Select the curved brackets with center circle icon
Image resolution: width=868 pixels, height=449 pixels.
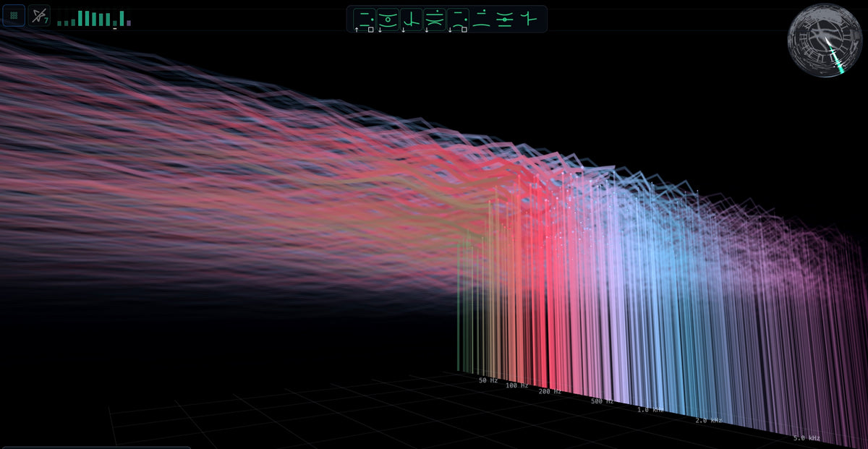(388, 20)
